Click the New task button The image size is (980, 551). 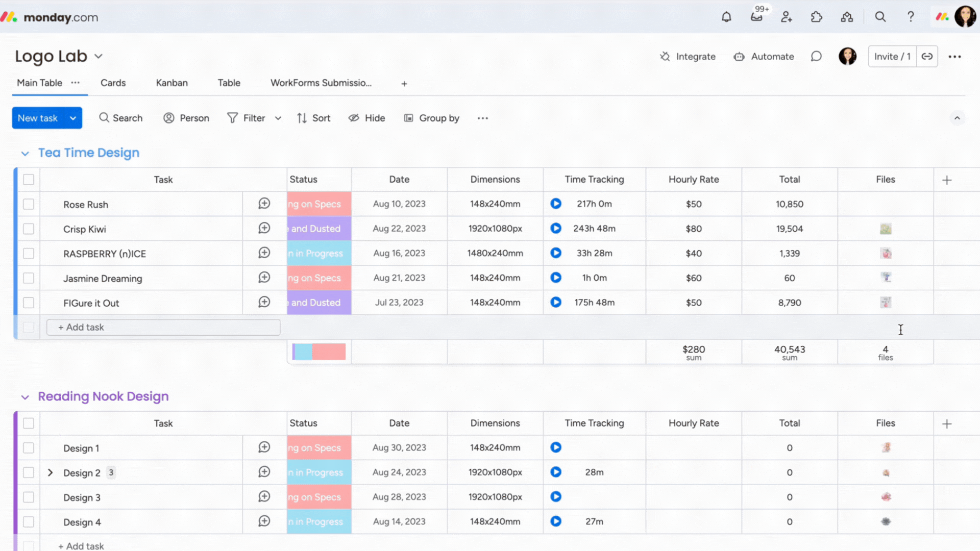[x=38, y=118]
